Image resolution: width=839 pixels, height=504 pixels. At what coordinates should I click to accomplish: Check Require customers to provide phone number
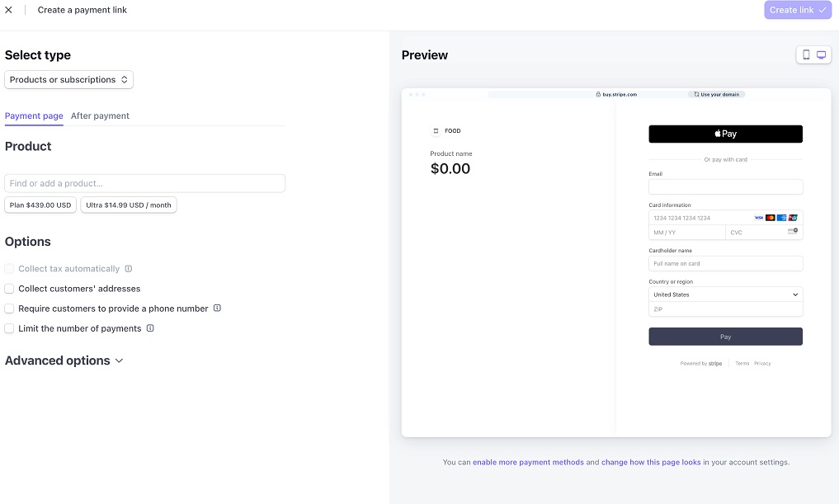(x=10, y=309)
